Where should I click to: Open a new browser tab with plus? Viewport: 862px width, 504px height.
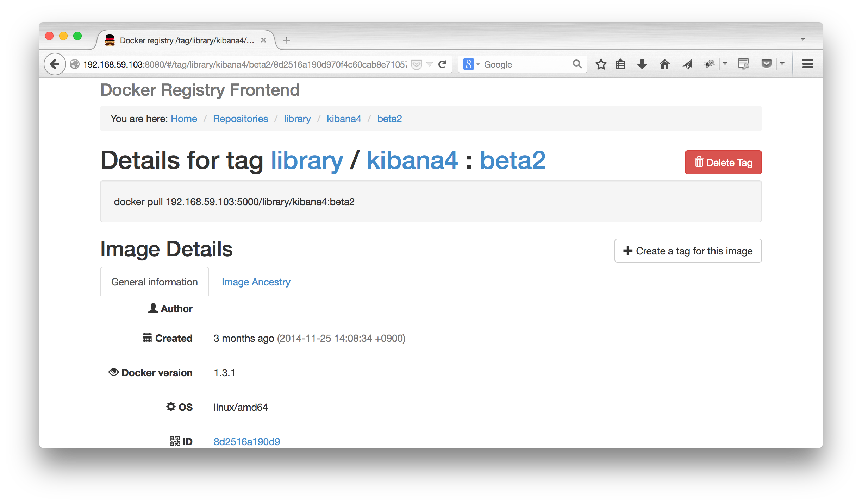coord(287,40)
